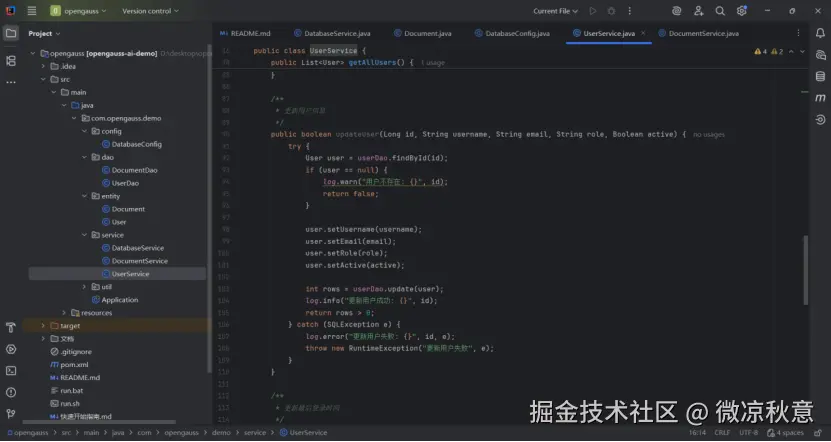The image size is (831, 442).
Task: Click the 16:14 caret position indicator
Action: tap(697, 432)
